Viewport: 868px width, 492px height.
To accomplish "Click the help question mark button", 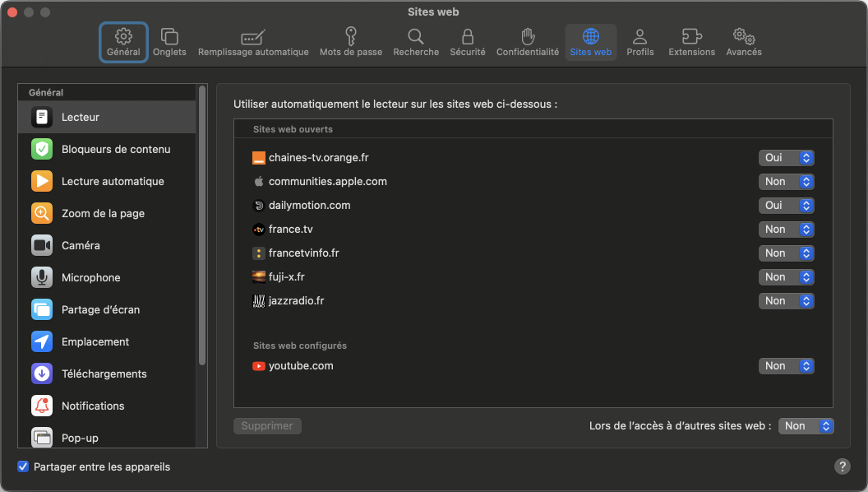I will (x=843, y=466).
